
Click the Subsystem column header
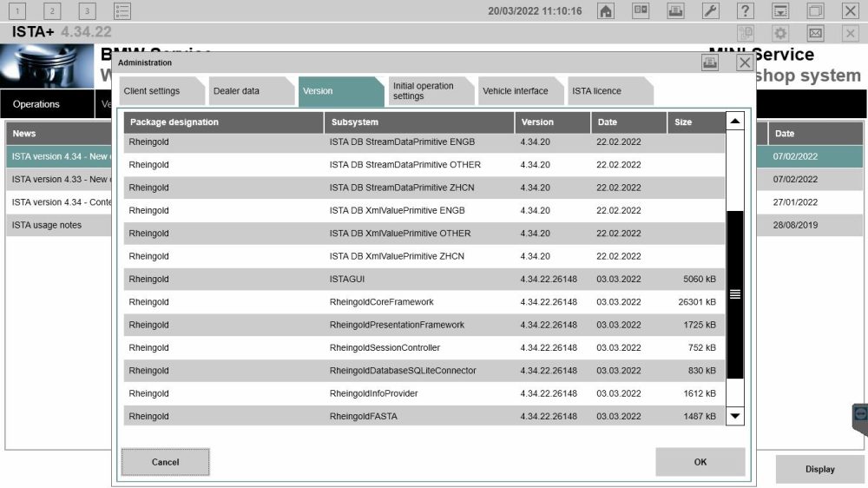pos(419,122)
